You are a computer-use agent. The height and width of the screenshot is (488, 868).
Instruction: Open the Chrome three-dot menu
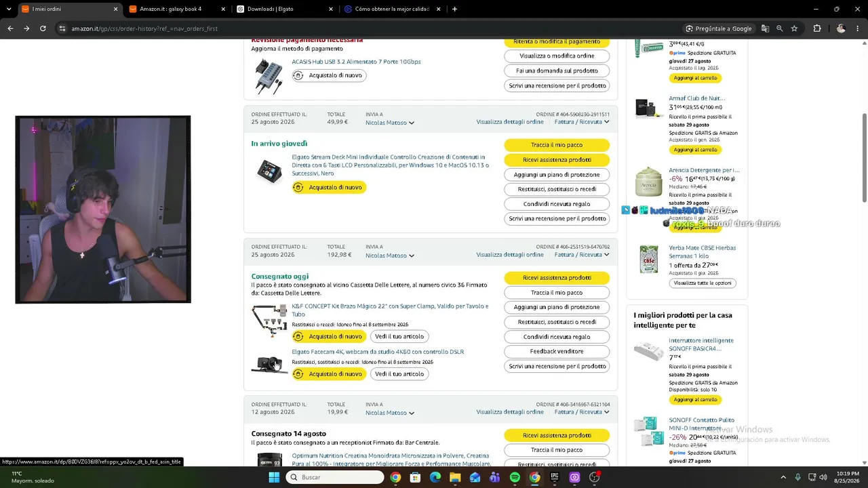[857, 28]
